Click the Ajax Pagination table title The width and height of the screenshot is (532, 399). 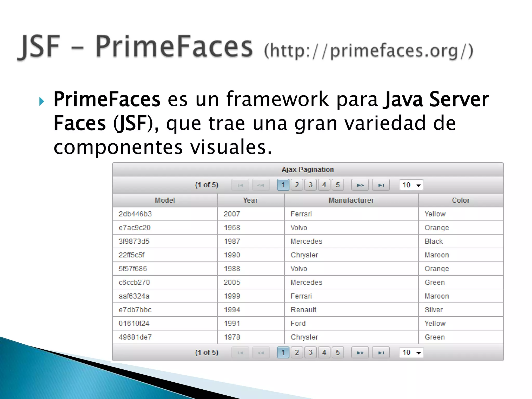(x=308, y=170)
